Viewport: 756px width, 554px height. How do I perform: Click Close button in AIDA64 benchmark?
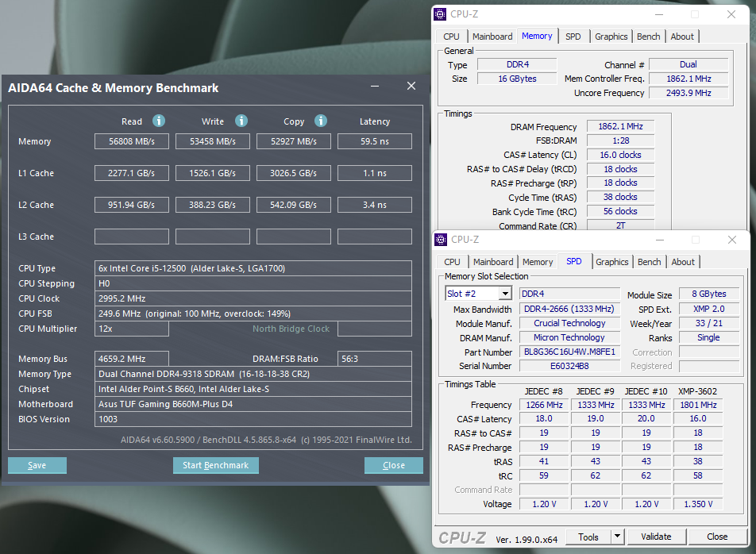coord(393,465)
